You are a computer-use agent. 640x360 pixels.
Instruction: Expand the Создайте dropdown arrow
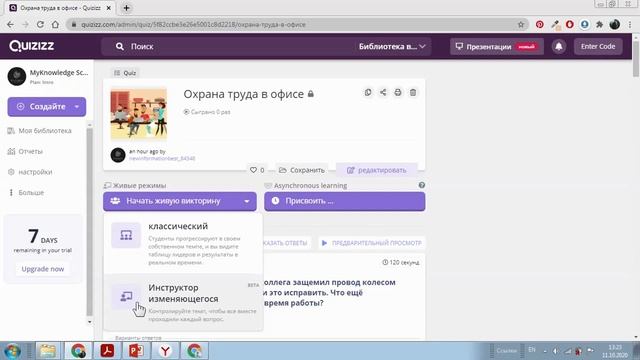(x=77, y=107)
